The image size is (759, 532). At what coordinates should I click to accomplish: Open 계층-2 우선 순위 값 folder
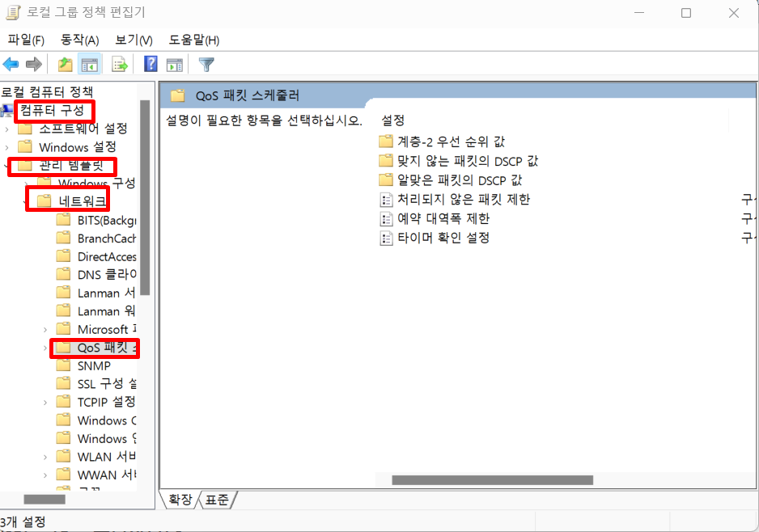[x=451, y=141]
